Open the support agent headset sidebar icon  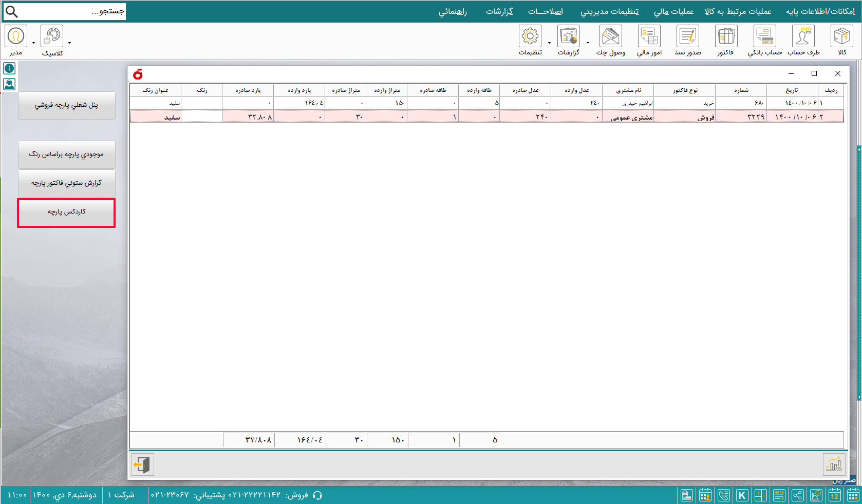9,84
